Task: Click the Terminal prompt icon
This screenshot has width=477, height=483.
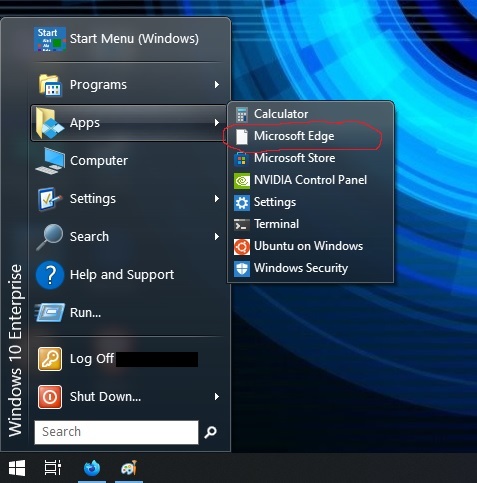Action: pos(242,225)
